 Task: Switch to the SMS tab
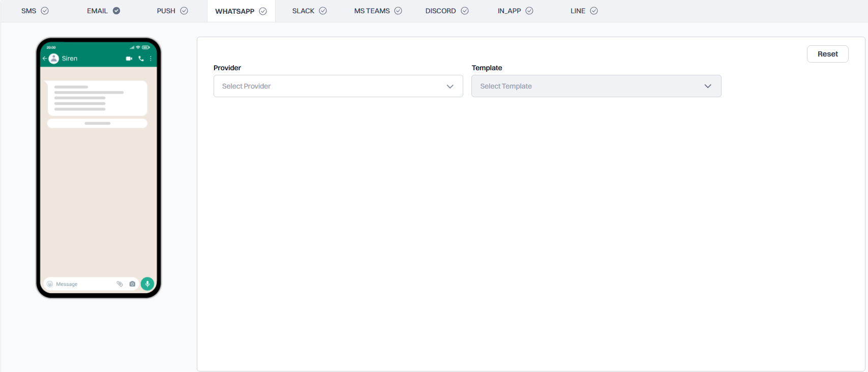pos(35,11)
